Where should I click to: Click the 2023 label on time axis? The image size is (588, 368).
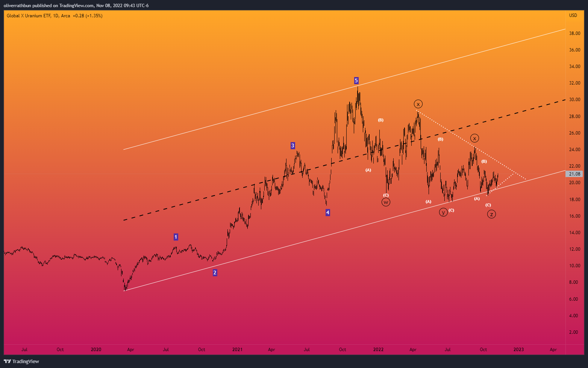[x=518, y=350]
